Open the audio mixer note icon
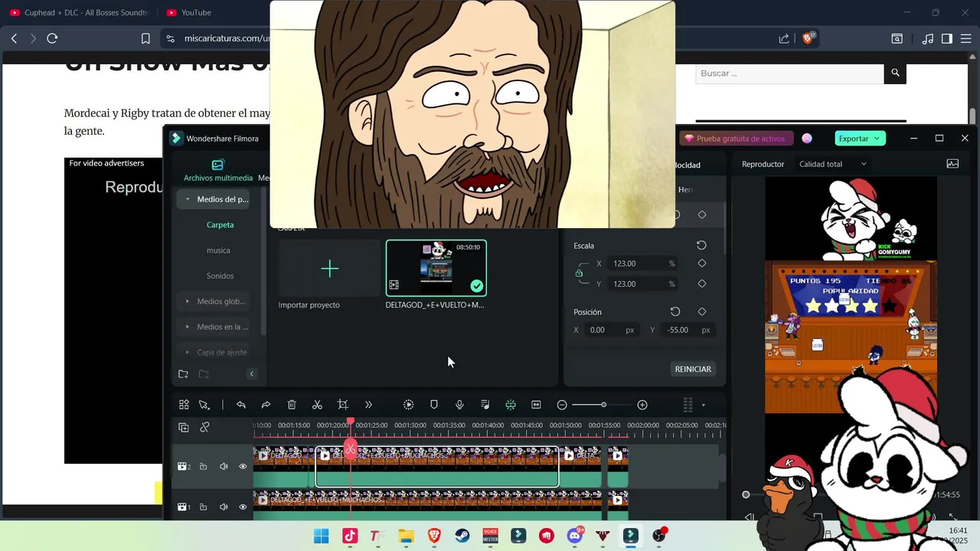The height and width of the screenshot is (551, 980). click(x=485, y=405)
